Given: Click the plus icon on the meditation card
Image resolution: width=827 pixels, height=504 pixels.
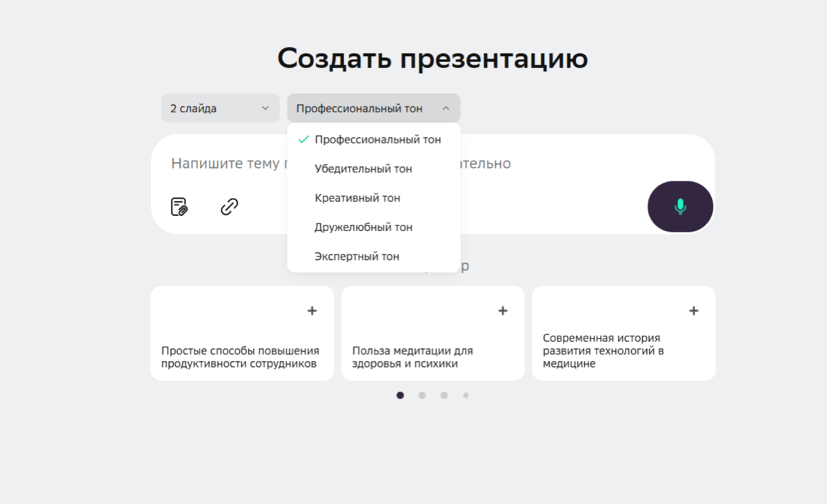Looking at the screenshot, I should click(502, 310).
